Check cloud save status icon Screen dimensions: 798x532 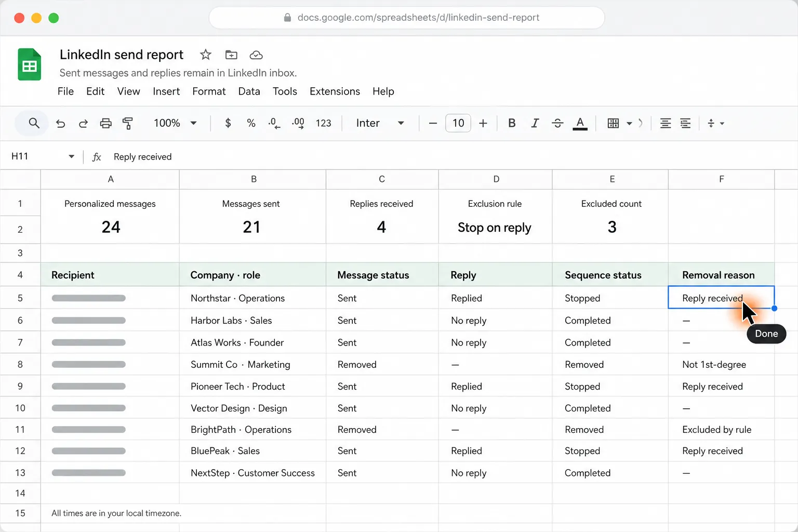point(256,55)
